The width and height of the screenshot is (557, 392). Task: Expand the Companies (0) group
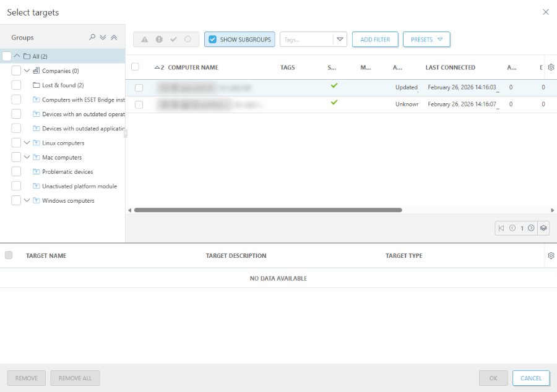point(27,70)
